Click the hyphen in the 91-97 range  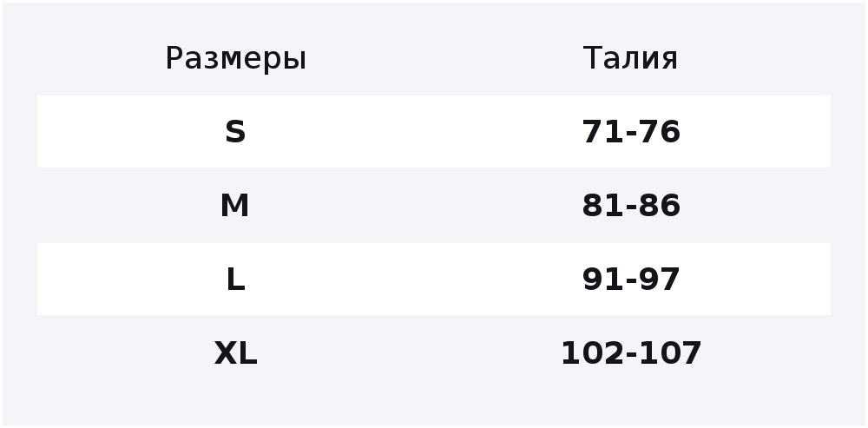pos(632,281)
